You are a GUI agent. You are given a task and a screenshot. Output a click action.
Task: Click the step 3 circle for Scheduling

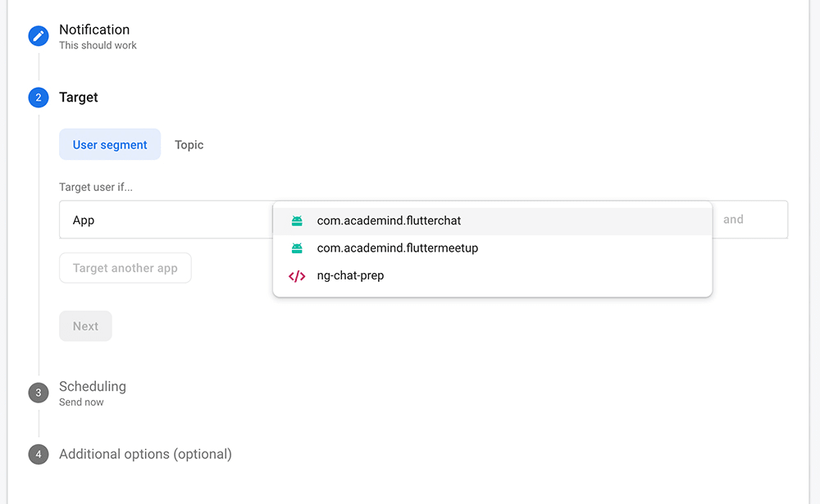coord(39,393)
